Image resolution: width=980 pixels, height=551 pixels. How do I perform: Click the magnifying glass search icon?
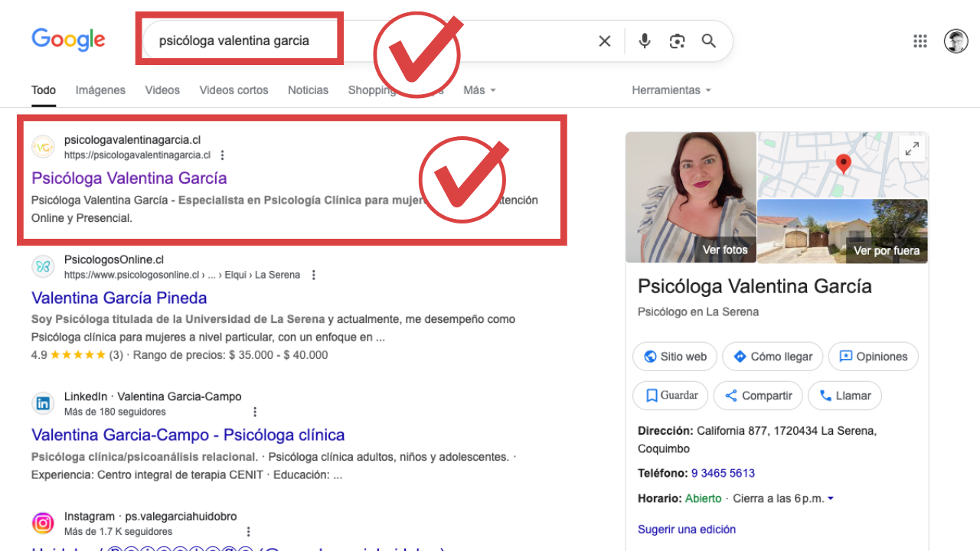pos(709,41)
